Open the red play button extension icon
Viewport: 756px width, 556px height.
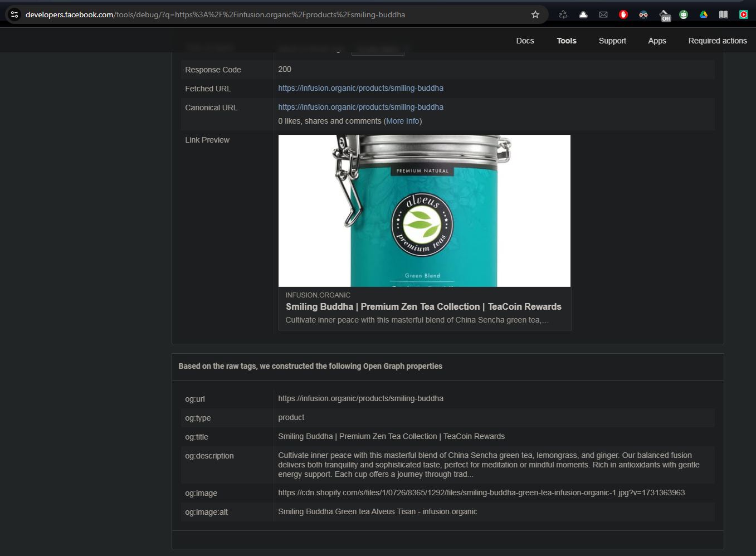(744, 14)
